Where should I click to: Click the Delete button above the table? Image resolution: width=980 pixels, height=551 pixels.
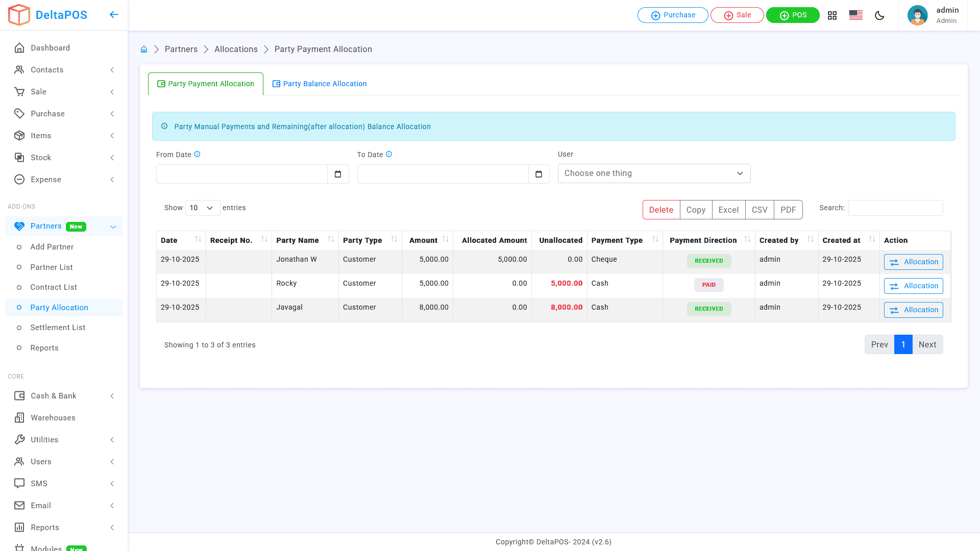pos(661,210)
